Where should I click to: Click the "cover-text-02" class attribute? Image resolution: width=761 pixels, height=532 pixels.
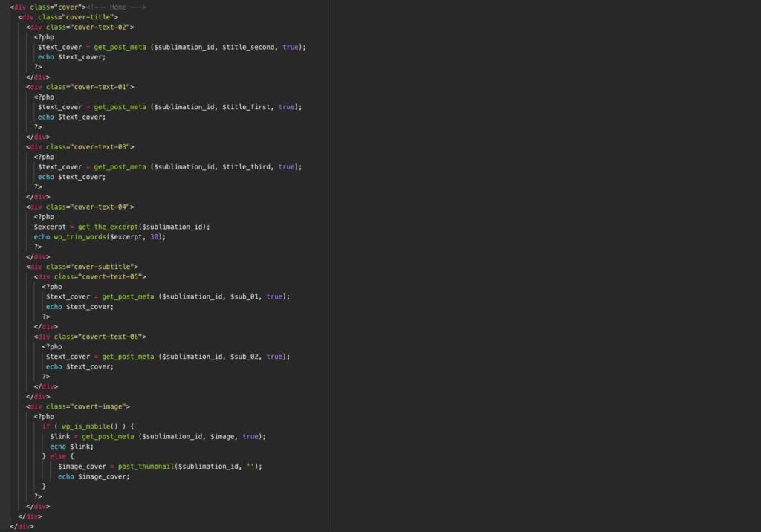(x=102, y=27)
